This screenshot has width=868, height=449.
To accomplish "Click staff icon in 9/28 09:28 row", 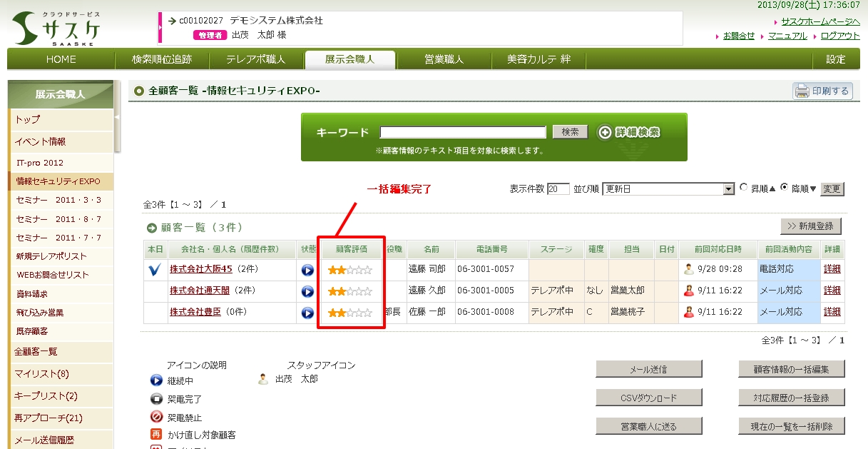I will tap(688, 270).
